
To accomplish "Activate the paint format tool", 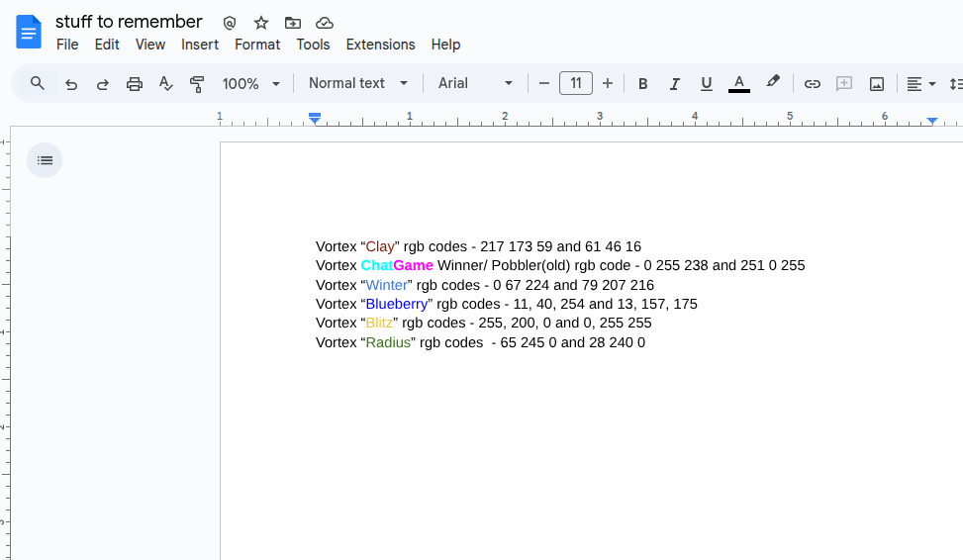I will [x=197, y=83].
